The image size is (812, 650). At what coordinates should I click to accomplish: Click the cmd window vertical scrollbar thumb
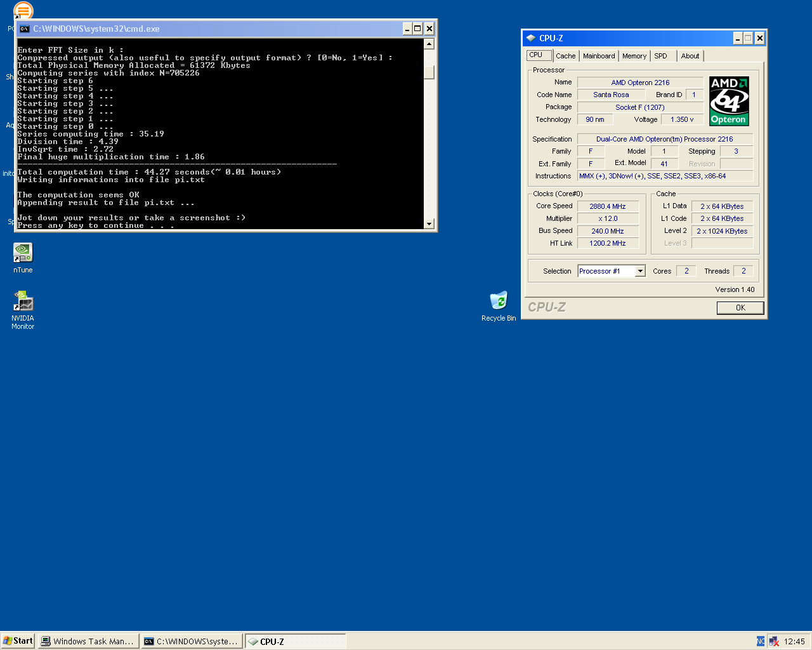coord(429,72)
